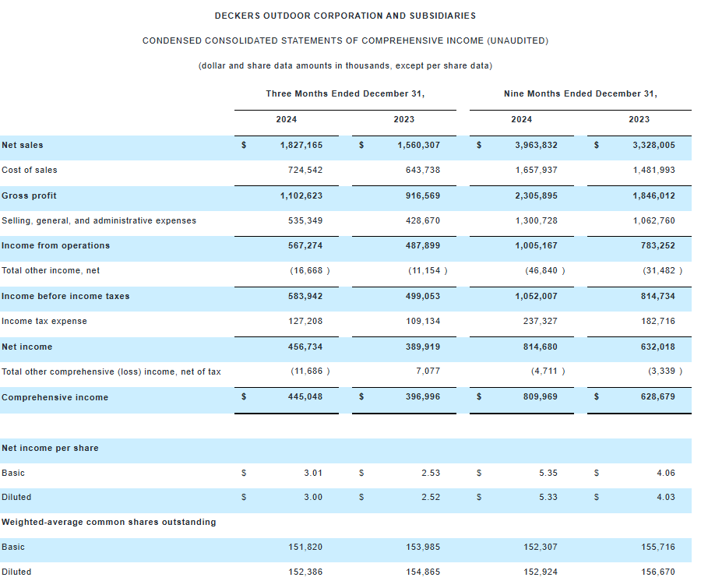The width and height of the screenshot is (701, 588).
Task: Click the dollar and share data note
Action: (x=345, y=65)
